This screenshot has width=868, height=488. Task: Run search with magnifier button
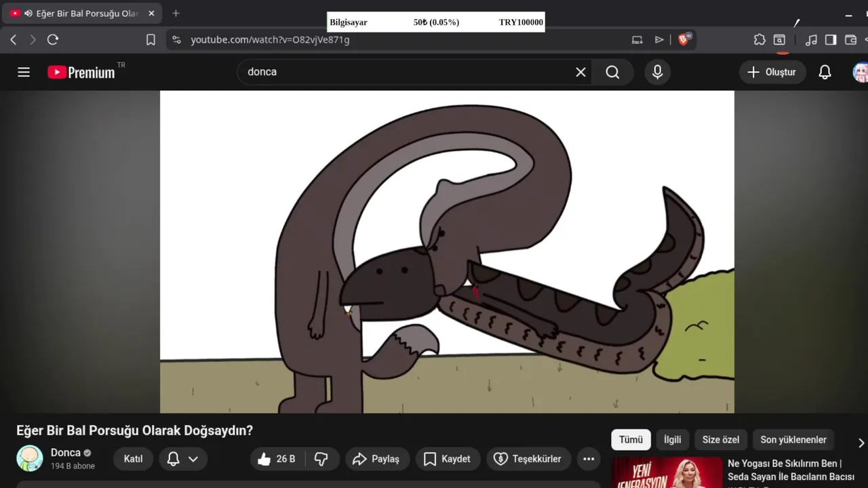tap(612, 72)
